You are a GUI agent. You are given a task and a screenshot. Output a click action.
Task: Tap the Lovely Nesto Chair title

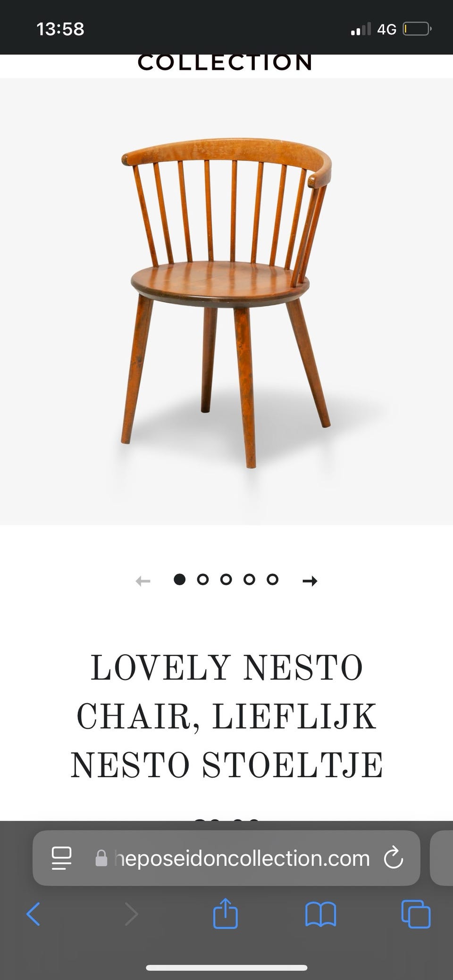tap(226, 716)
